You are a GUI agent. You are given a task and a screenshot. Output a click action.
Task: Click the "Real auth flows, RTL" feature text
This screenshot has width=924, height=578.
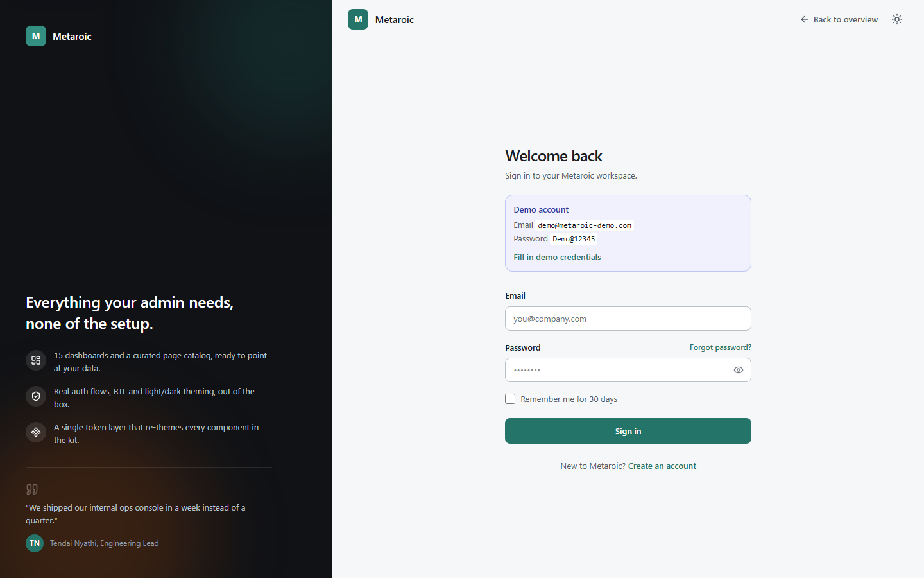pos(154,398)
